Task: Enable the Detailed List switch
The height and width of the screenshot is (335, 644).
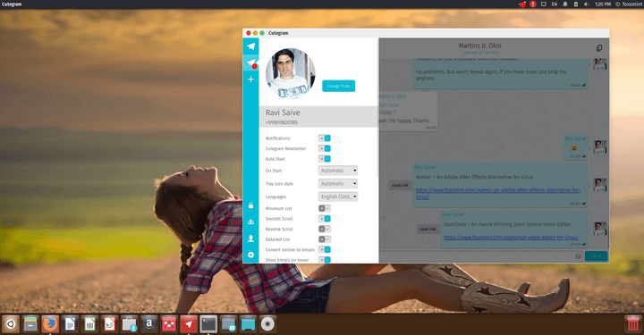Action: pyautogui.click(x=325, y=239)
